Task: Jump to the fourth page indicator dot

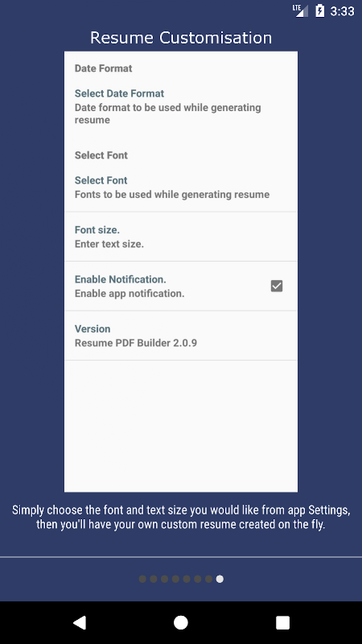Action: (x=175, y=579)
